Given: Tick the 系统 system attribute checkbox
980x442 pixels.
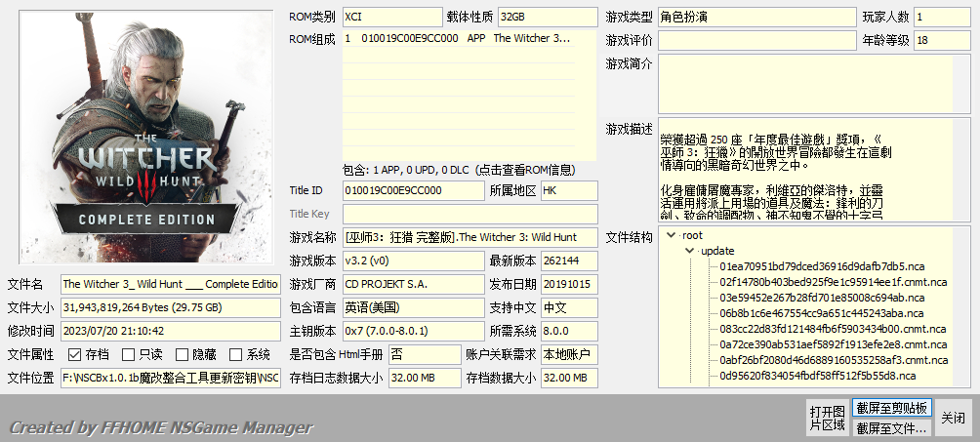Looking at the screenshot, I should coord(235,354).
